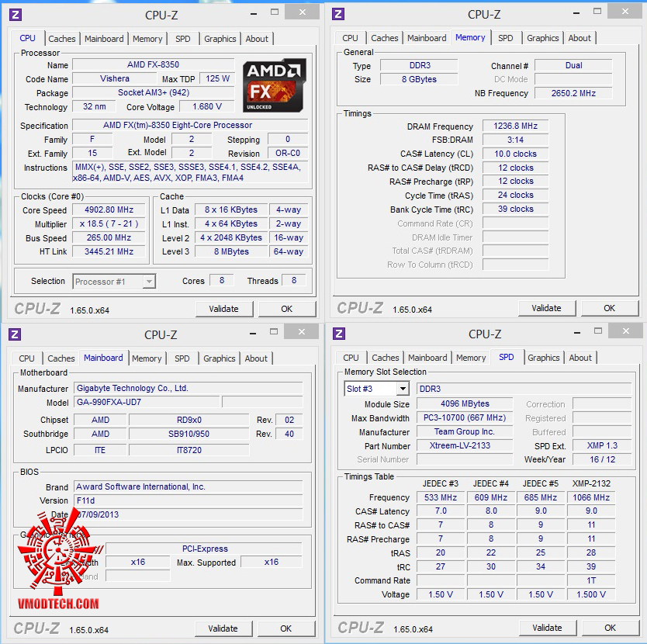Image resolution: width=647 pixels, height=644 pixels.
Task: Click the Module Size value 4096 MBytes
Action: (x=465, y=403)
